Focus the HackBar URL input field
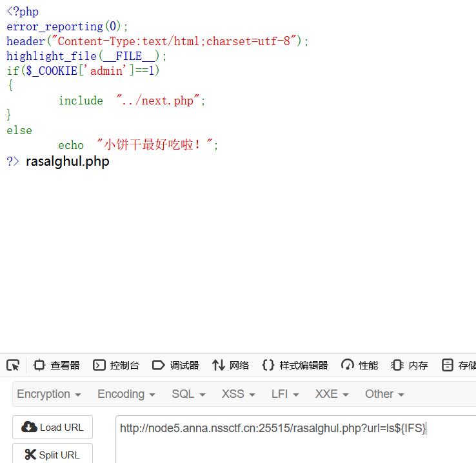This screenshot has width=476, height=463. (295, 439)
